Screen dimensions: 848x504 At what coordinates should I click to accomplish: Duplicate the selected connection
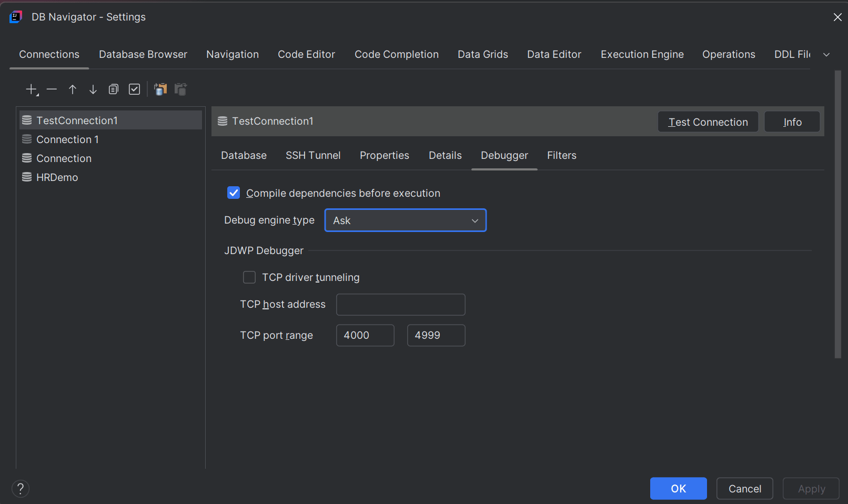tap(113, 89)
